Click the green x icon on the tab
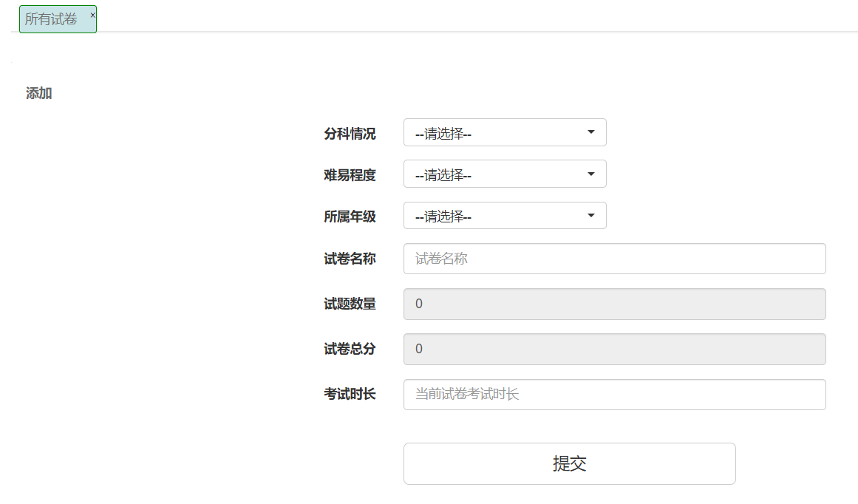This screenshot has height=504, width=858. click(92, 13)
